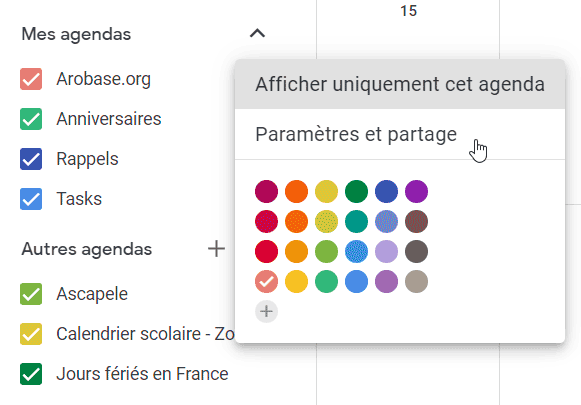Select the dark gray color swatch

(x=416, y=252)
